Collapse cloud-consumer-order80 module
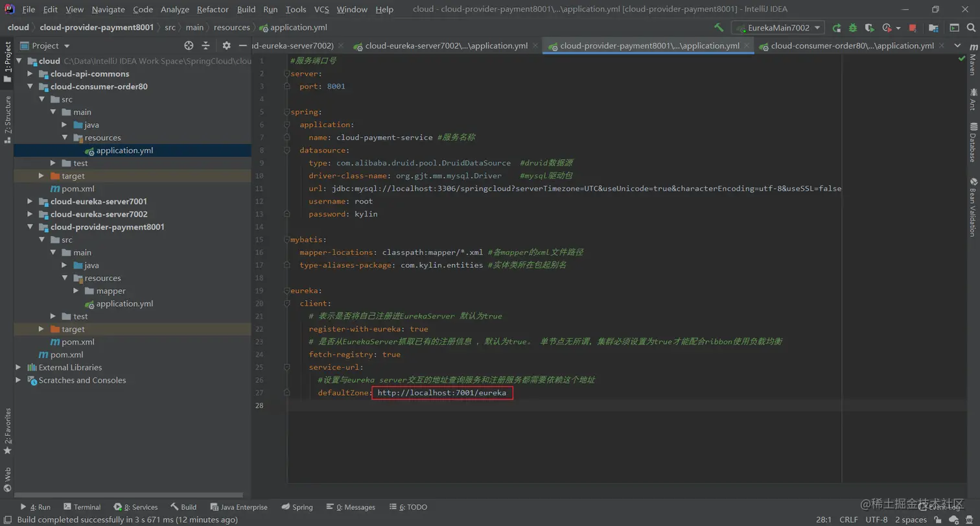Viewport: 980px width, 526px height. pyautogui.click(x=30, y=86)
